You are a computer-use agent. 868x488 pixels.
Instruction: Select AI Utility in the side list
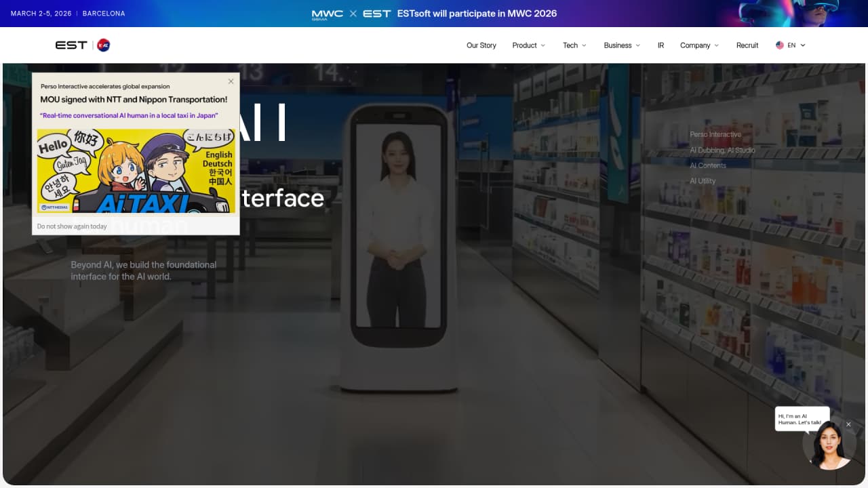(x=703, y=181)
